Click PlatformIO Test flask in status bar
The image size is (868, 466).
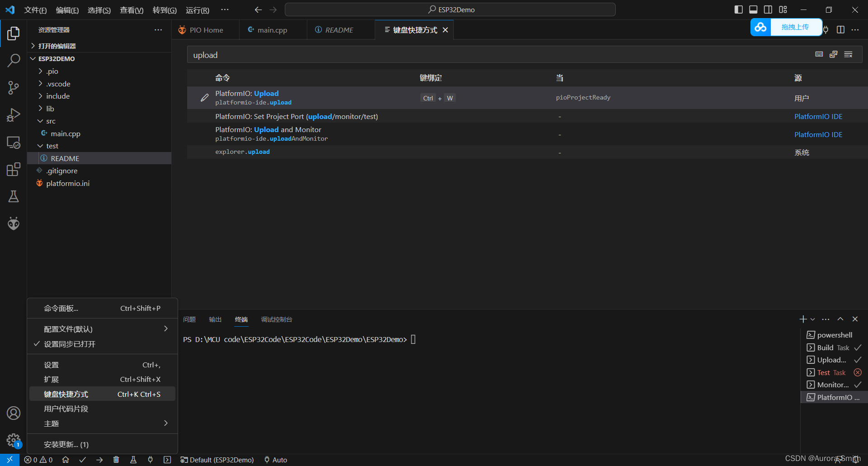pyautogui.click(x=133, y=460)
